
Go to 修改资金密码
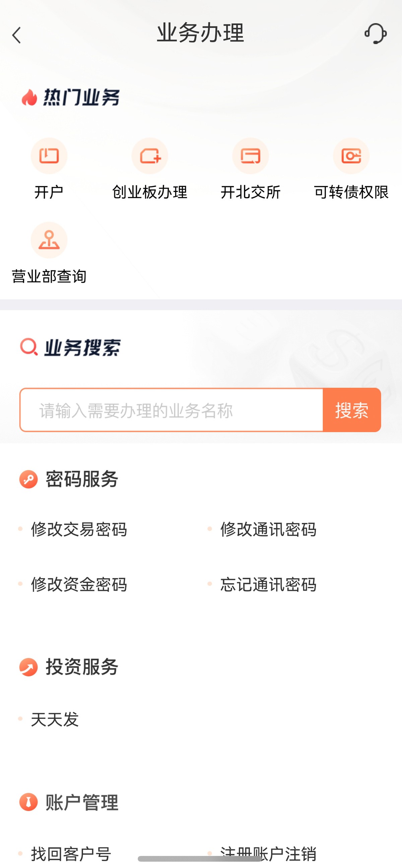click(79, 584)
